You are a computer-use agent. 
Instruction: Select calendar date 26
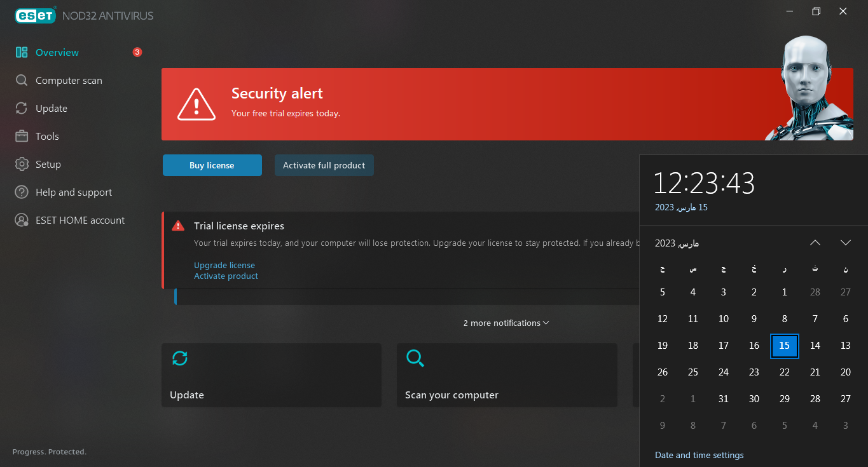(x=663, y=372)
